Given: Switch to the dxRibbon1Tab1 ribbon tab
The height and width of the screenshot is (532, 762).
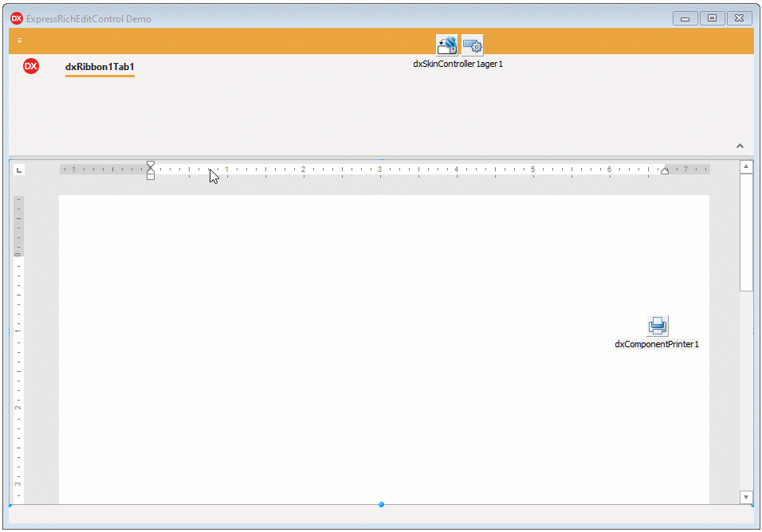Looking at the screenshot, I should click(100, 67).
